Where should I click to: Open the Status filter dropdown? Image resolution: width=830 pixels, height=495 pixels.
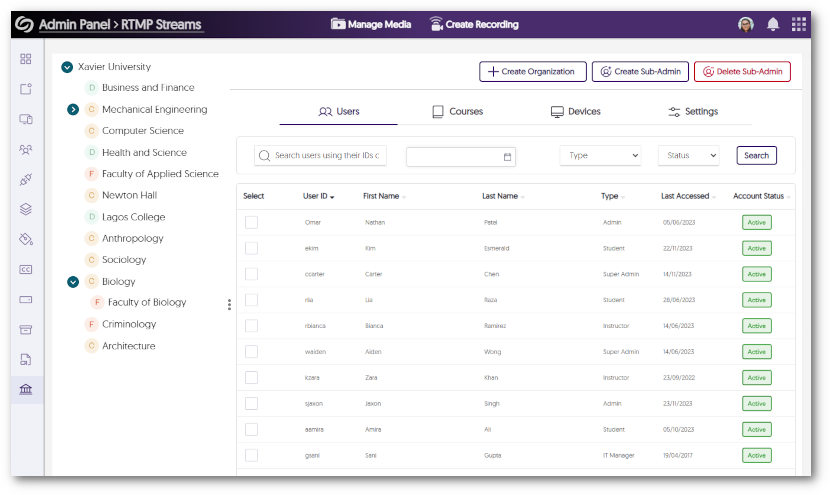click(689, 156)
